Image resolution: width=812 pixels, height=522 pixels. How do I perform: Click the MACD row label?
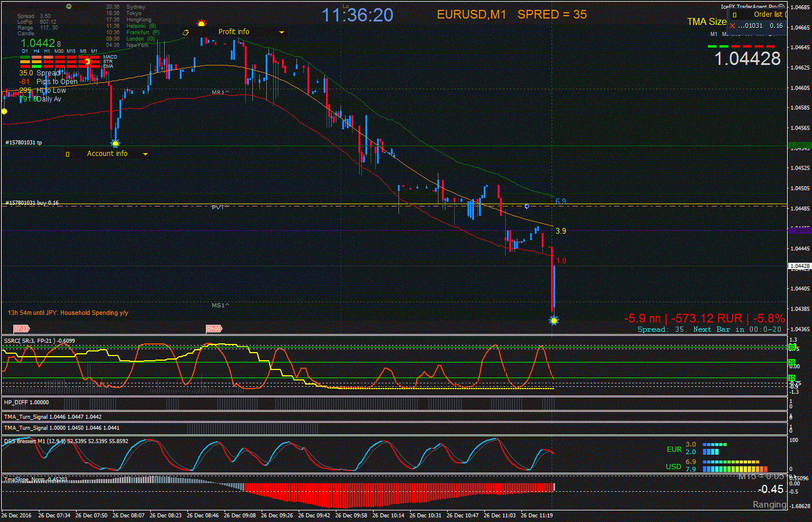[x=110, y=57]
